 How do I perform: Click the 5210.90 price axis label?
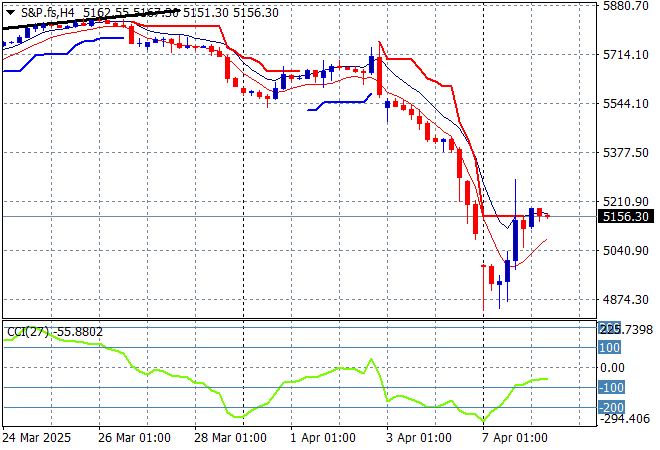point(625,202)
